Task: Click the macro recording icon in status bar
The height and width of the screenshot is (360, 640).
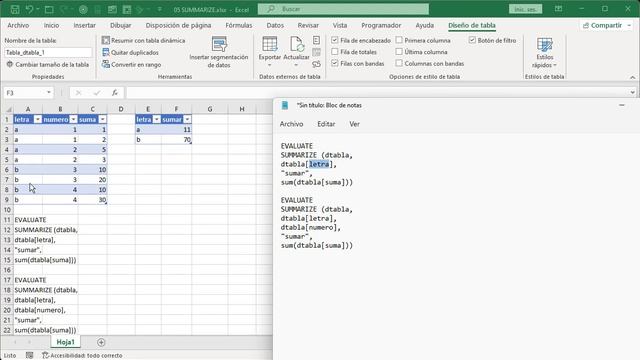Action: pos(29,356)
